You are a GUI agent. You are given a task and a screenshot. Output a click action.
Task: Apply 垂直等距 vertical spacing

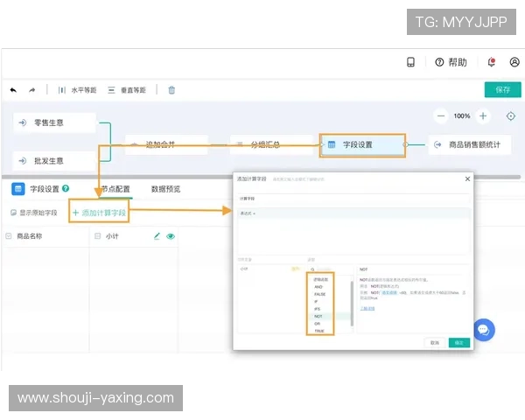[x=127, y=90]
